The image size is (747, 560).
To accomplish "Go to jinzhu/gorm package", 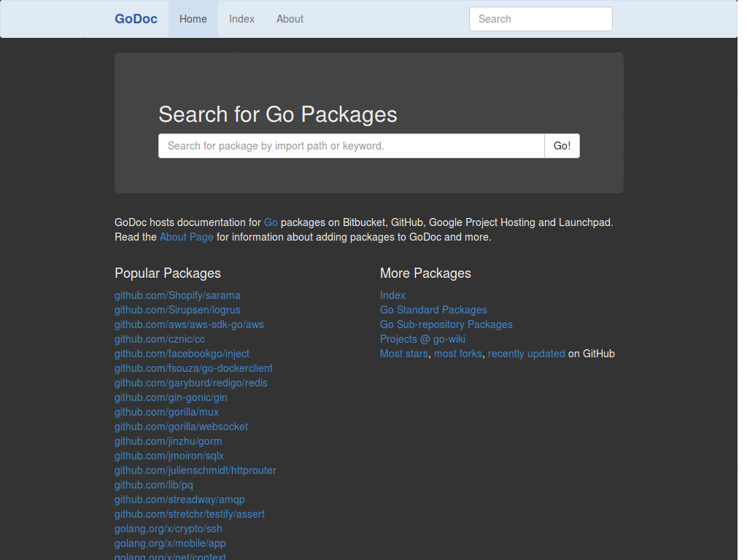I will (x=168, y=441).
